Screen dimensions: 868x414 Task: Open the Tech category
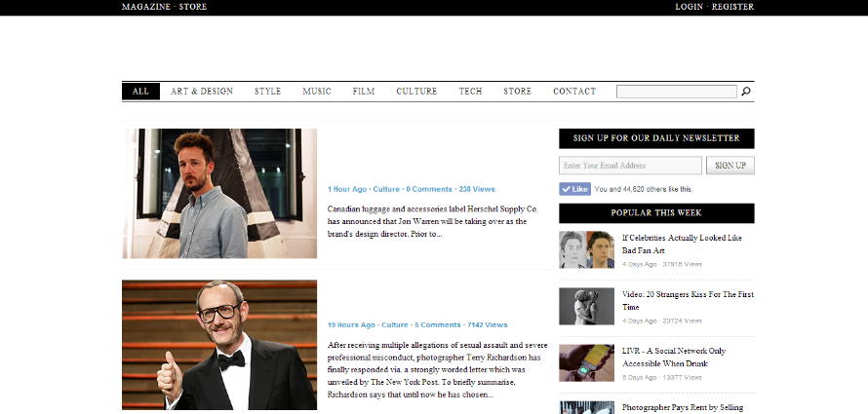(x=470, y=92)
